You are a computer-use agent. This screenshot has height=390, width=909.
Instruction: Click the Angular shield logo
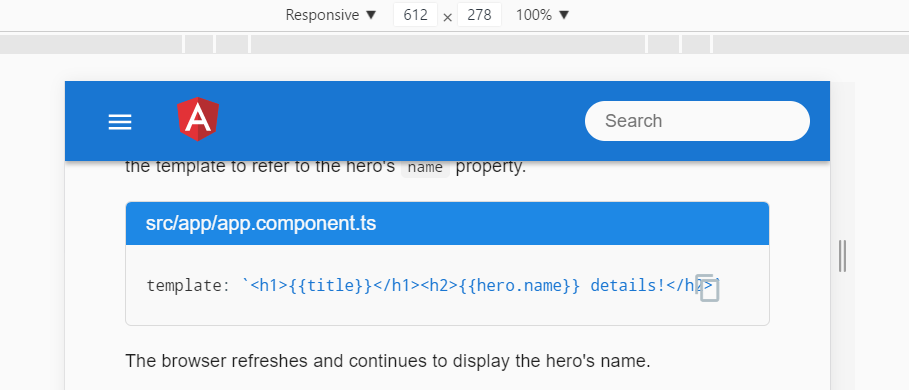198,119
